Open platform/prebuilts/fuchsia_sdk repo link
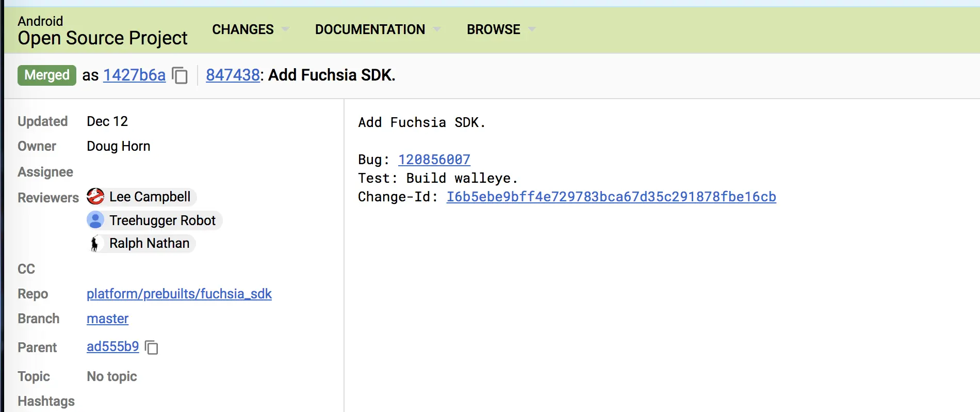This screenshot has width=980, height=412. (179, 294)
